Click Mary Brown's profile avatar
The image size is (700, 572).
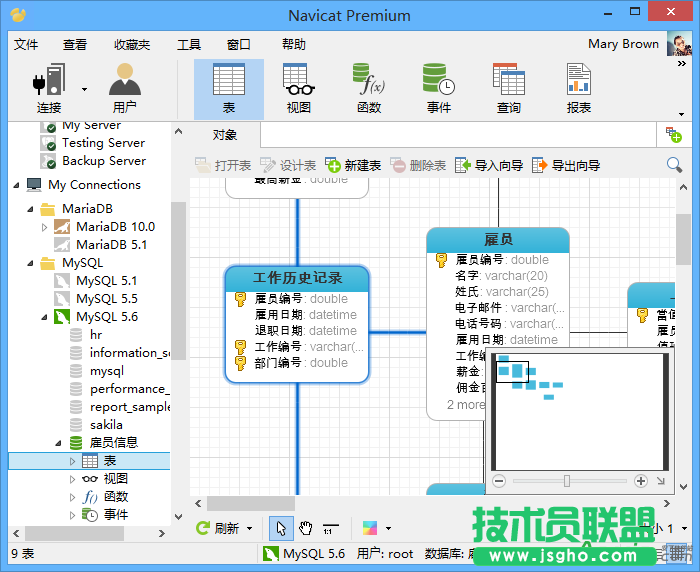(x=679, y=44)
